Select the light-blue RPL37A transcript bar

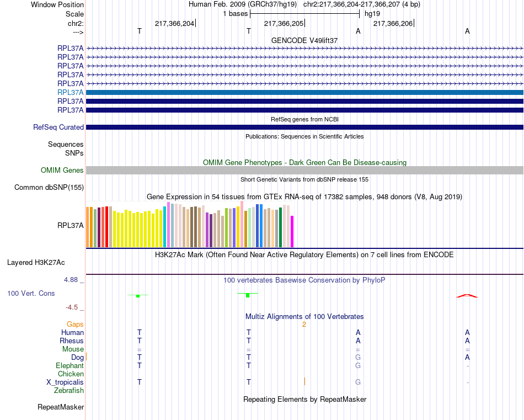[x=305, y=92]
